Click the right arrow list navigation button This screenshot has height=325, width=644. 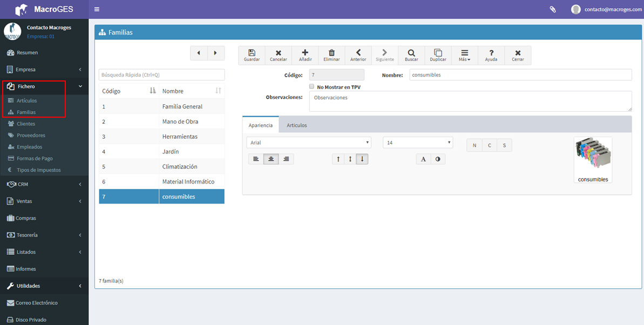[x=216, y=53]
